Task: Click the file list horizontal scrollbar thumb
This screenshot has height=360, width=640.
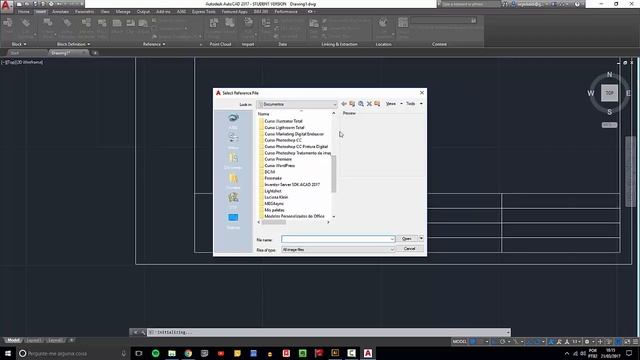Action: (273, 222)
